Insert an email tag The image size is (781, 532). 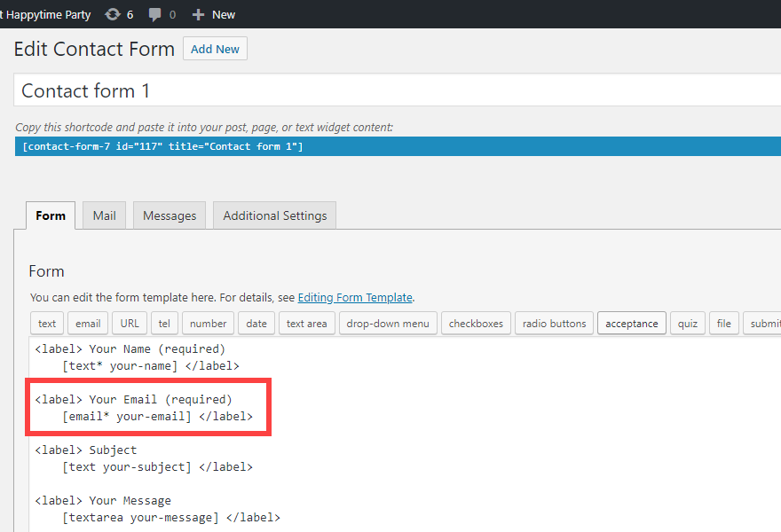click(88, 324)
